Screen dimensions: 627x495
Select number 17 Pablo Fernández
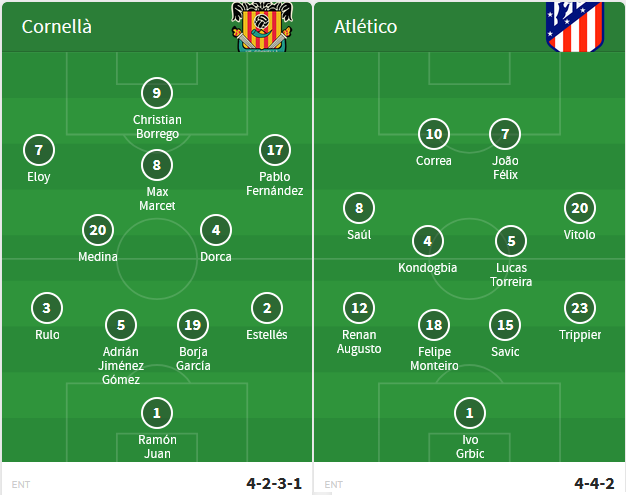(274, 151)
